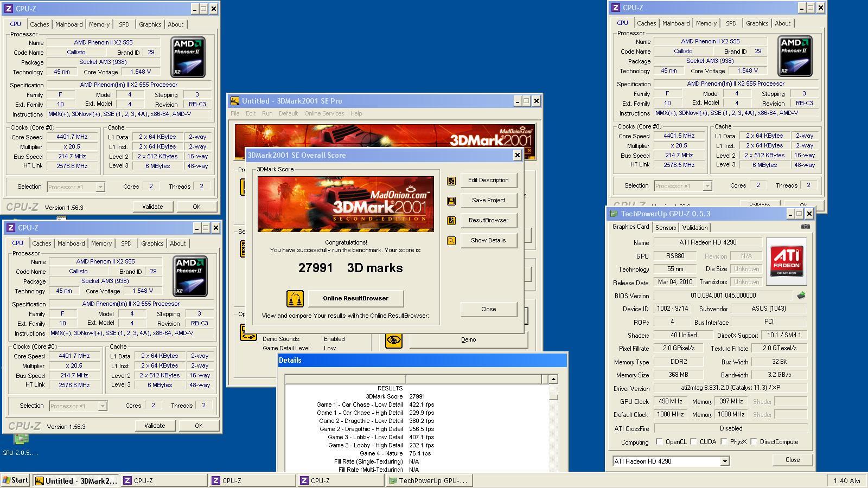868x488 pixels.
Task: Click the Online ResultBrowser button
Action: click(x=356, y=298)
